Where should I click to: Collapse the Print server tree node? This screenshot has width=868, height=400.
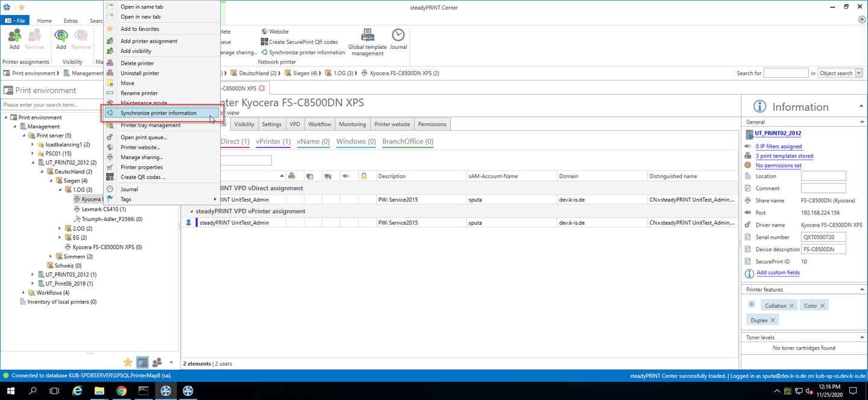pyautogui.click(x=24, y=136)
